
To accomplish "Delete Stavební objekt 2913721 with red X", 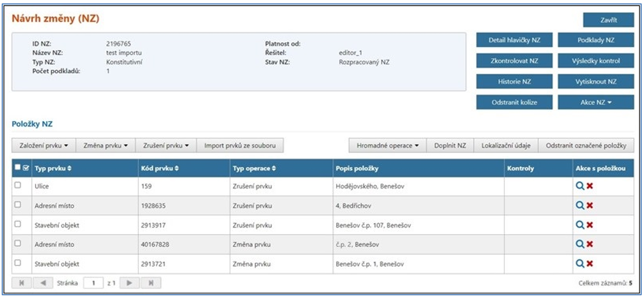I will coord(589,264).
